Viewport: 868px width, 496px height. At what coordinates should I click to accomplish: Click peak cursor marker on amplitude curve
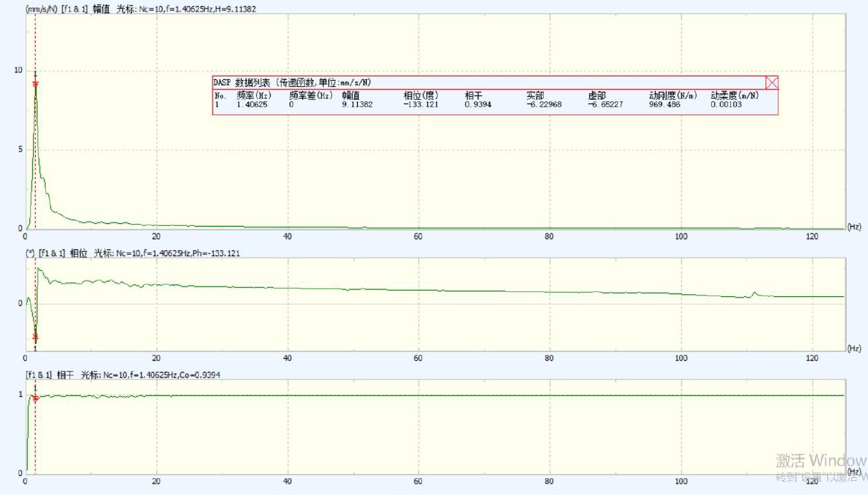point(35,83)
